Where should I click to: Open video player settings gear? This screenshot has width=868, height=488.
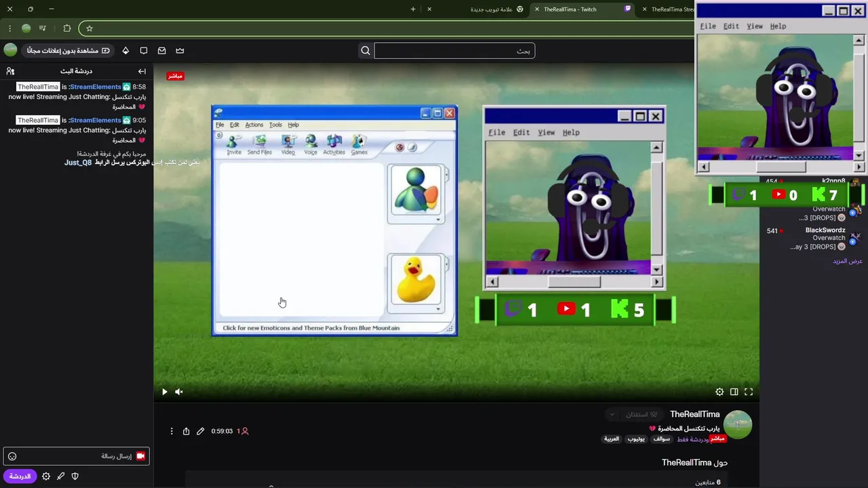click(719, 392)
